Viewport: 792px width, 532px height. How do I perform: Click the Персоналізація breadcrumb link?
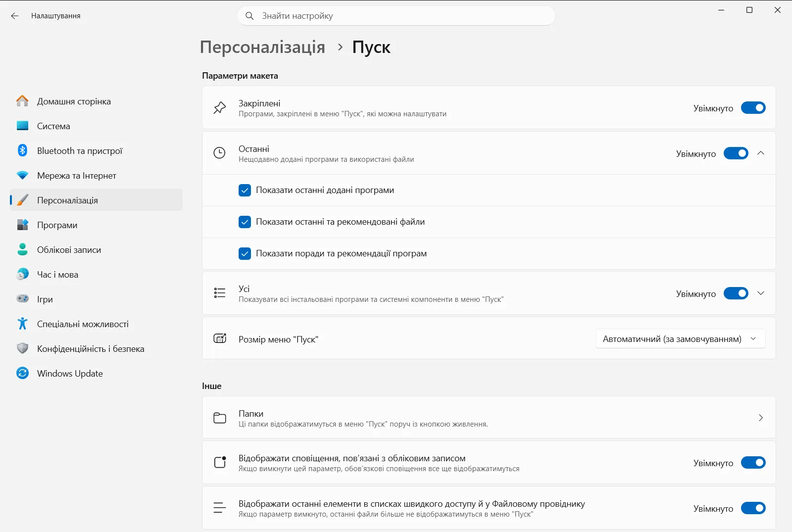coord(262,47)
